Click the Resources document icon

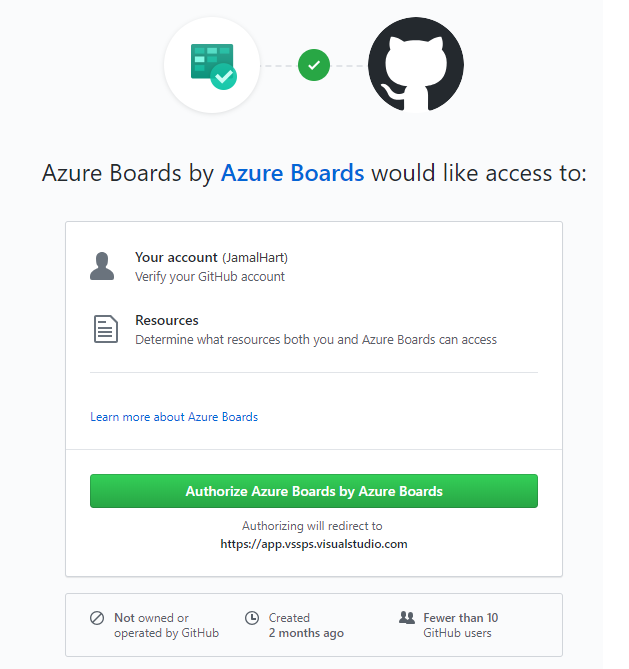(105, 329)
